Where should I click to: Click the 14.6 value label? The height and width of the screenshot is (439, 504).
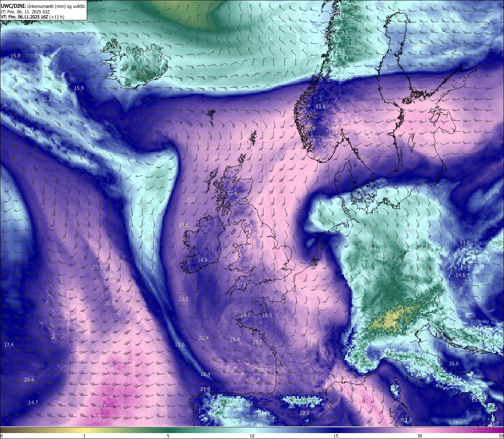pos(460,275)
